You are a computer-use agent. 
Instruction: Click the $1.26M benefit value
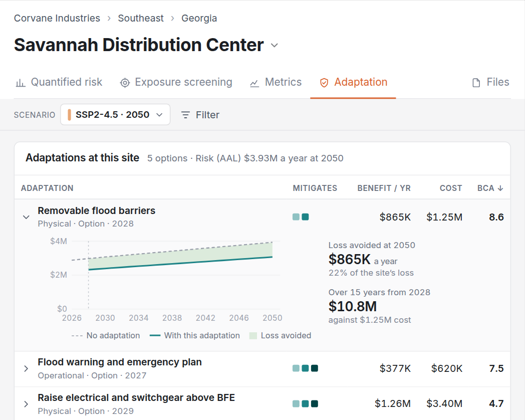(393, 403)
